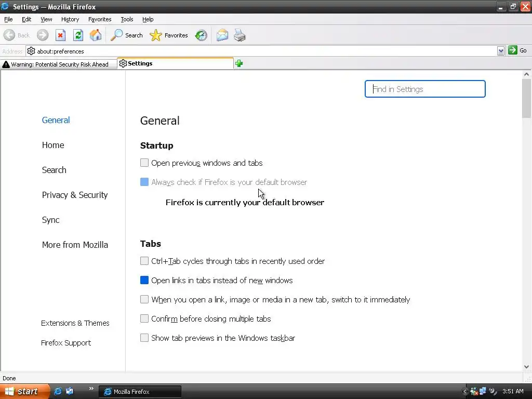
Task: Click the vertical scrollbar thumb
Action: (x=527, y=98)
